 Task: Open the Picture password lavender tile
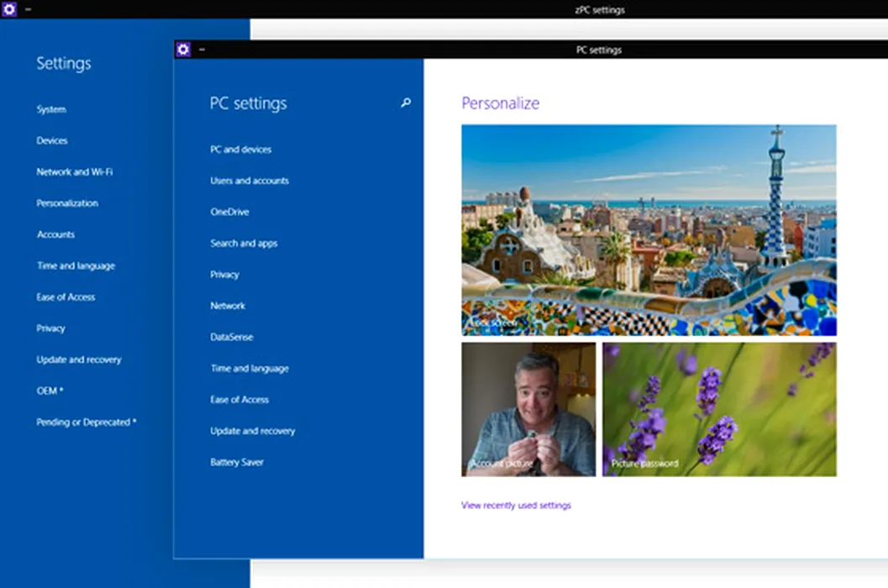coord(719,409)
